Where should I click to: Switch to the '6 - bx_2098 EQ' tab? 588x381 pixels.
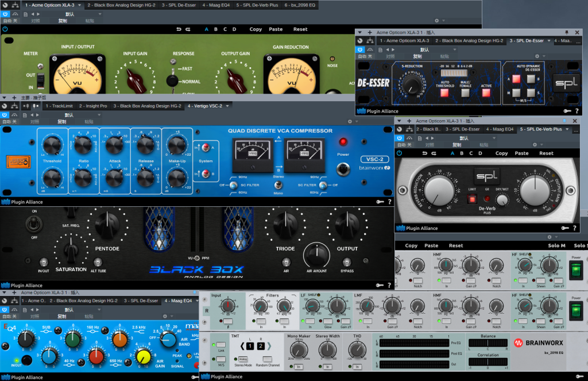coord(300,5)
